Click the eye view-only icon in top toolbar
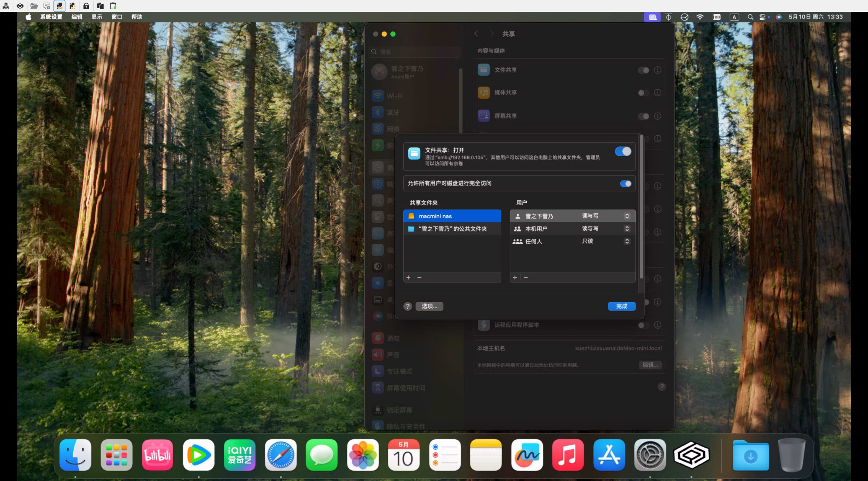The image size is (868, 481). click(x=20, y=6)
